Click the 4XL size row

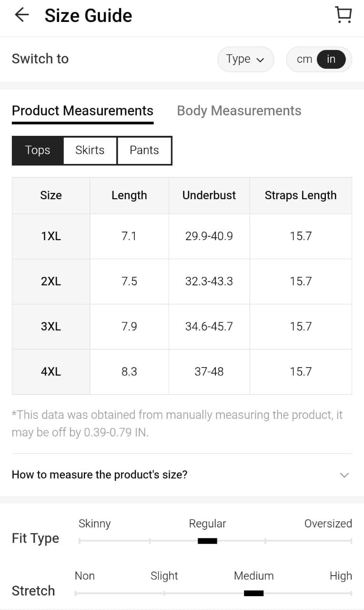point(51,372)
